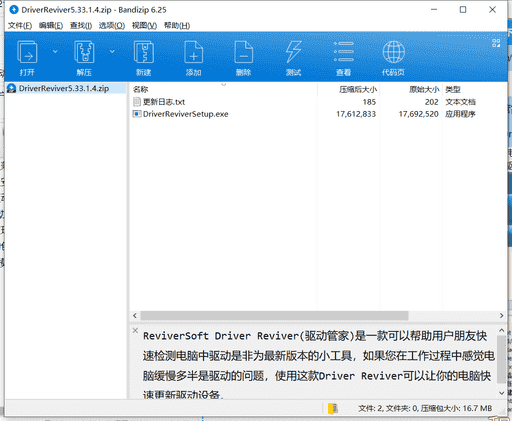This screenshot has width=512, height=421.
Task: Click the exe icon beside DriverReviverSetup.exe
Action: [x=137, y=114]
